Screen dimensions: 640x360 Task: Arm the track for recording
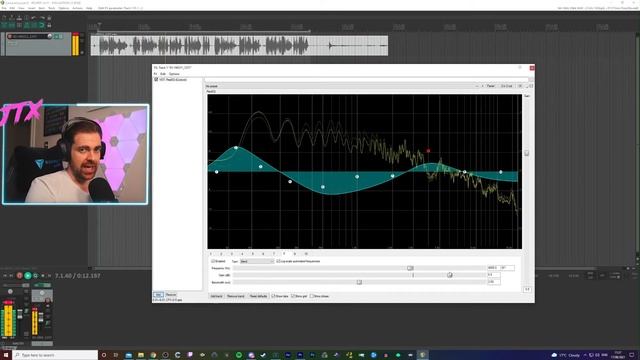click(x=10, y=36)
